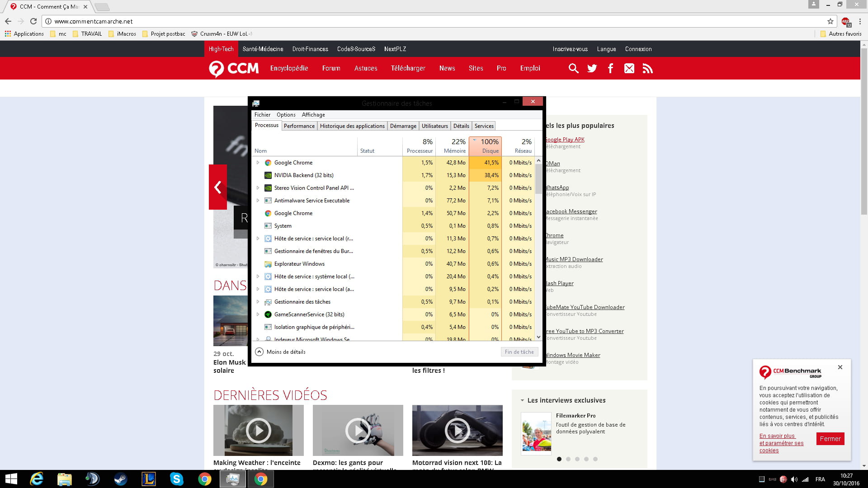
Task: Open the Options menu in Task Manager
Action: pos(286,115)
